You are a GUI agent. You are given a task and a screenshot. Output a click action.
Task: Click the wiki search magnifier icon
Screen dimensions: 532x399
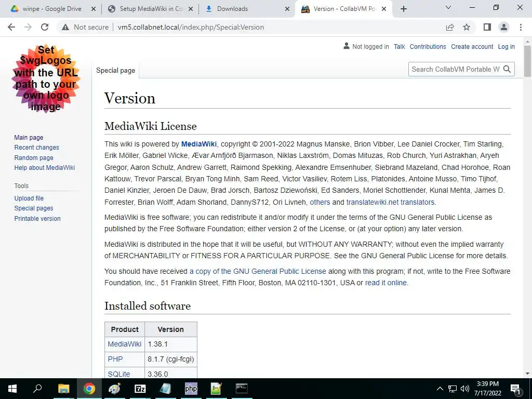click(507, 69)
